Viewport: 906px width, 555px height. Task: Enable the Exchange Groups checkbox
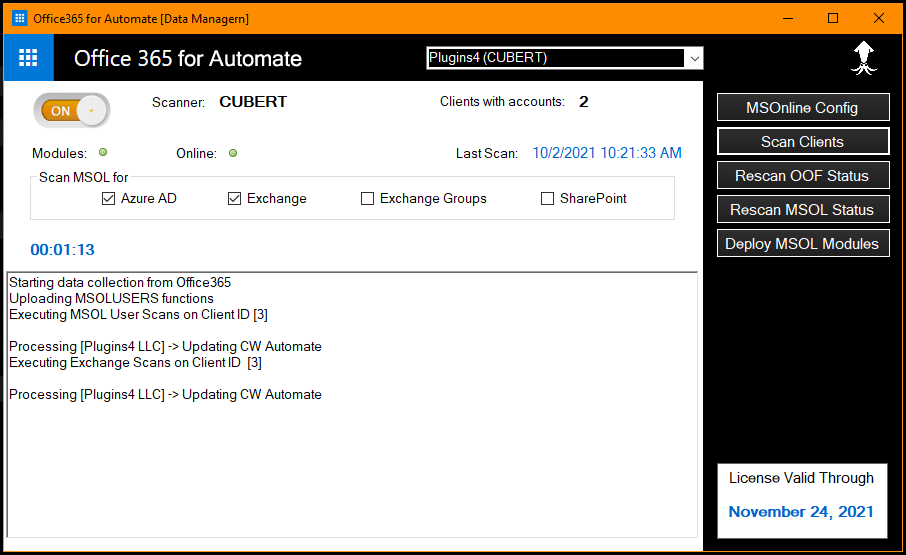[x=367, y=199]
